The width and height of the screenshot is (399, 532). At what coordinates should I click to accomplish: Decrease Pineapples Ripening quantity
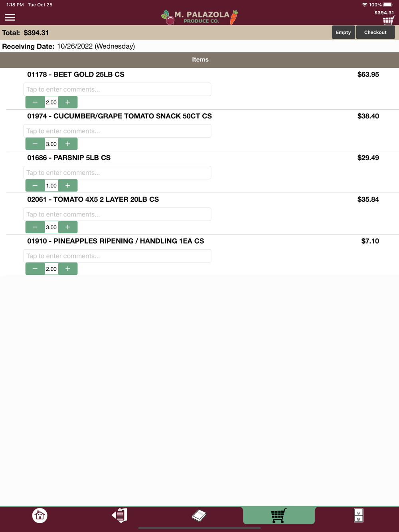coord(35,269)
